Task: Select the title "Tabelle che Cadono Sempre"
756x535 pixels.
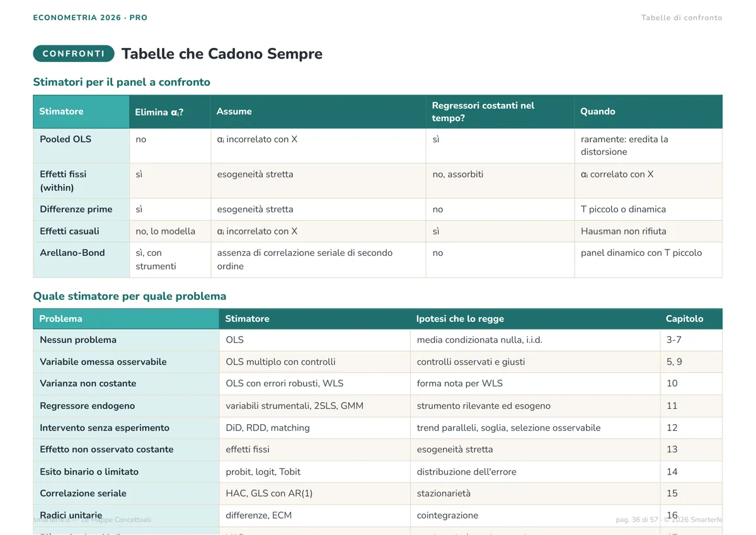Action: click(222, 54)
